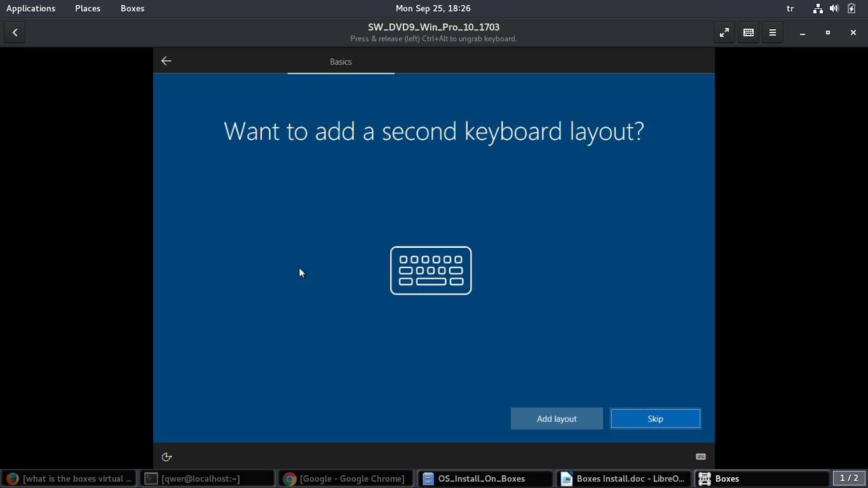Image resolution: width=868 pixels, height=488 pixels.
Task: Switch the tr keyboard input source
Action: point(790,8)
